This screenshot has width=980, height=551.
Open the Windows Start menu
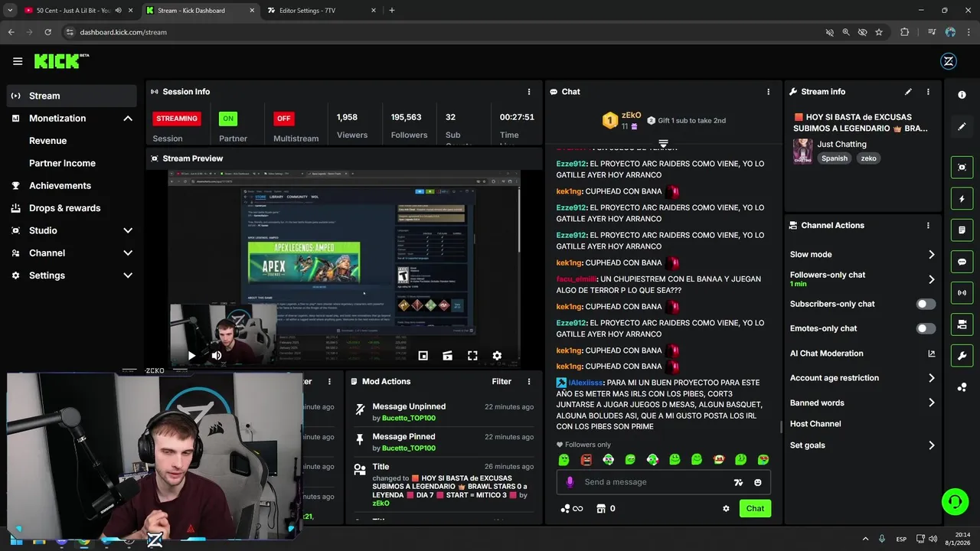16,540
